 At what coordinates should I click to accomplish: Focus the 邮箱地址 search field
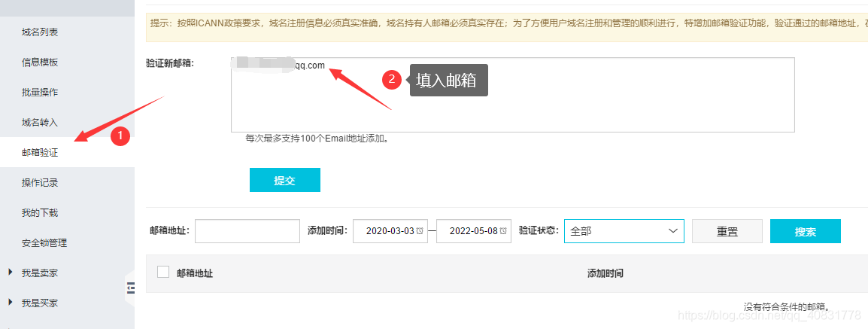tap(247, 231)
